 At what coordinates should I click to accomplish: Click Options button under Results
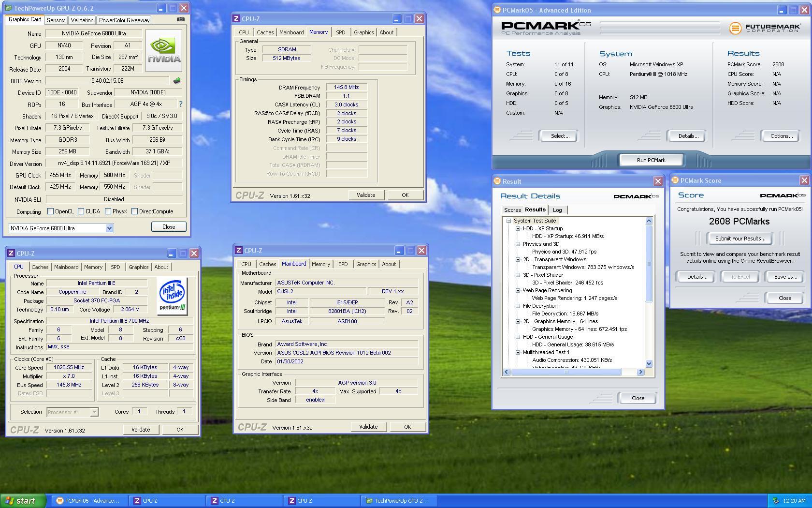point(782,136)
